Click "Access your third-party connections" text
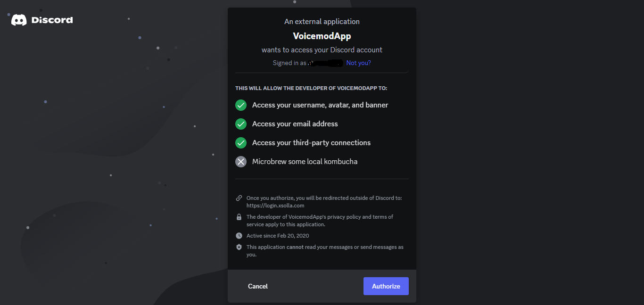The image size is (644, 305). [x=311, y=143]
